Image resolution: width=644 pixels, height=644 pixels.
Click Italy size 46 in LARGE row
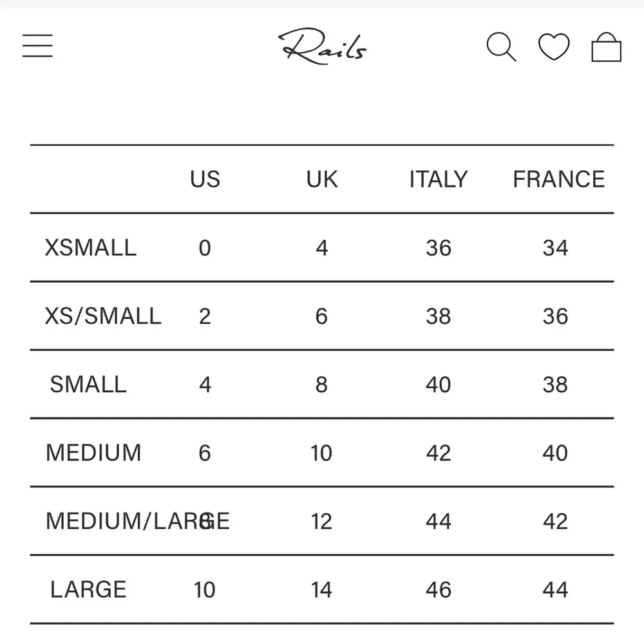(x=438, y=589)
